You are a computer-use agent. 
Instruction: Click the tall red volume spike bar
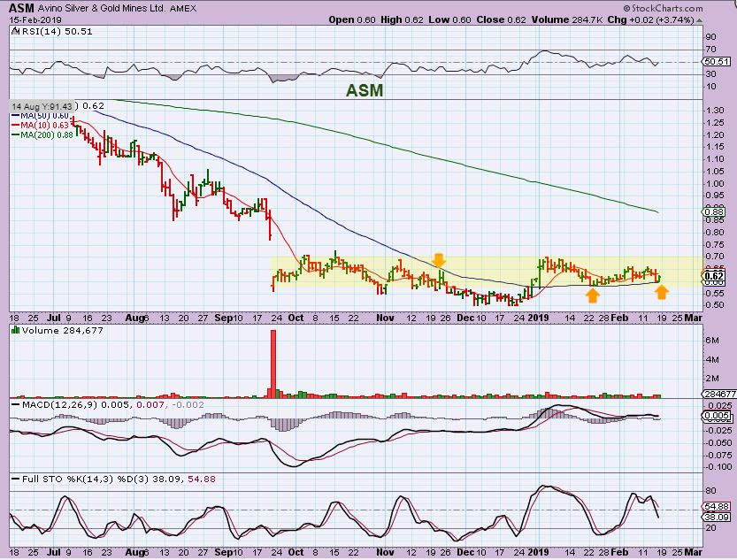[273, 364]
